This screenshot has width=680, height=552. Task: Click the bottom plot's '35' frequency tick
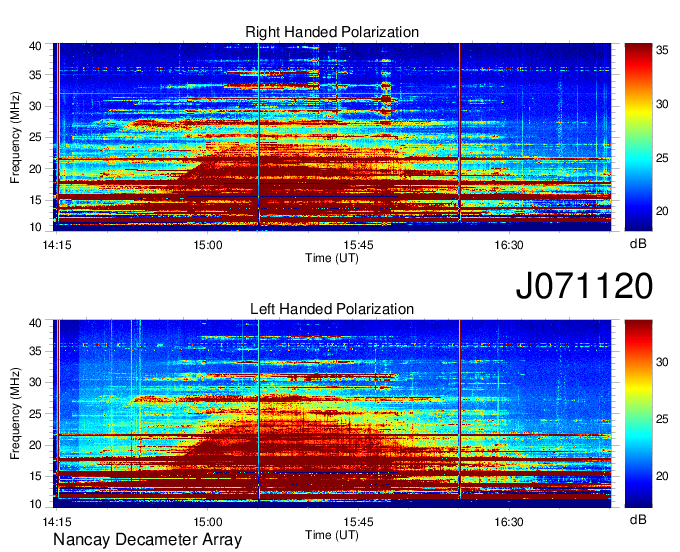coord(35,351)
